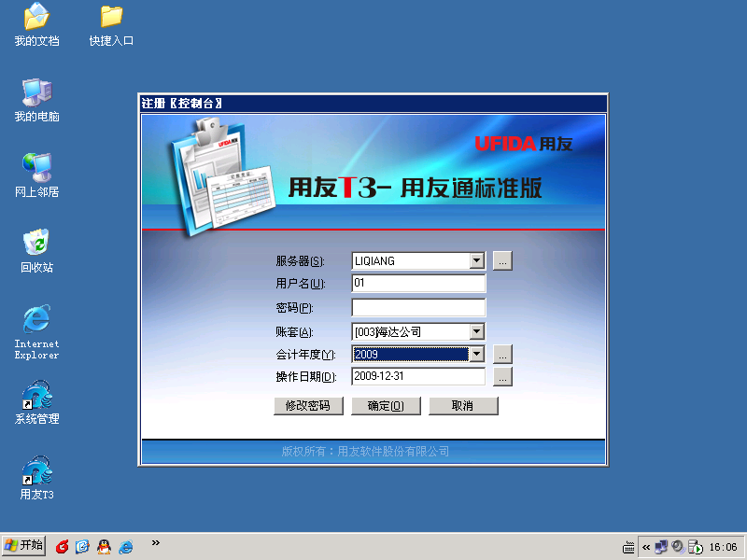Click the browse button next to 服务器
Image resolution: width=747 pixels, height=560 pixels.
(x=502, y=260)
